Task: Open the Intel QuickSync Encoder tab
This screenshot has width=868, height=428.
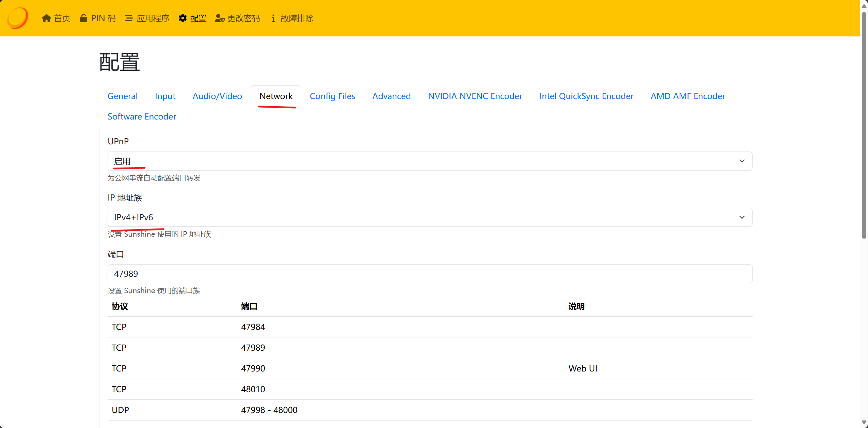Action: [x=586, y=96]
